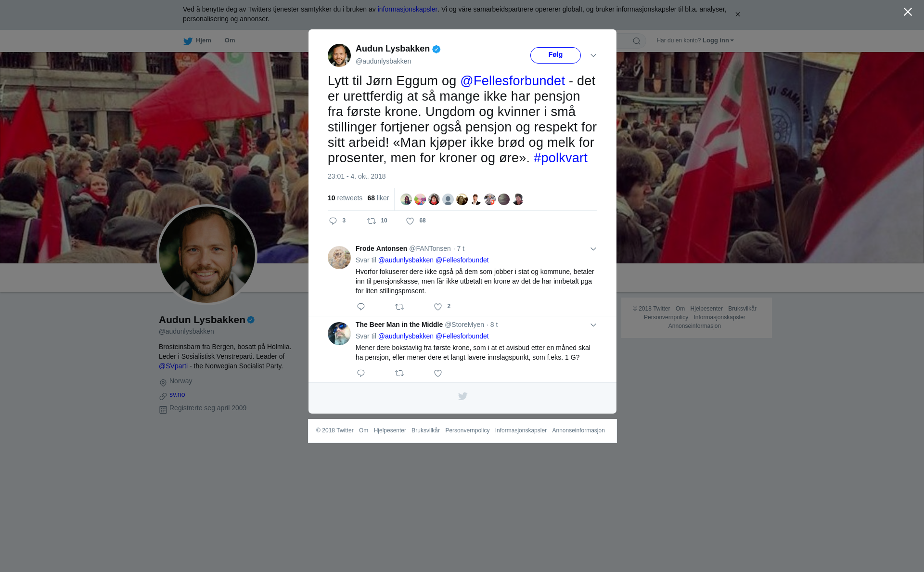This screenshot has width=924, height=572.
Task: Expand the options chevron on Frode Antonsen's reply
Action: 593,249
